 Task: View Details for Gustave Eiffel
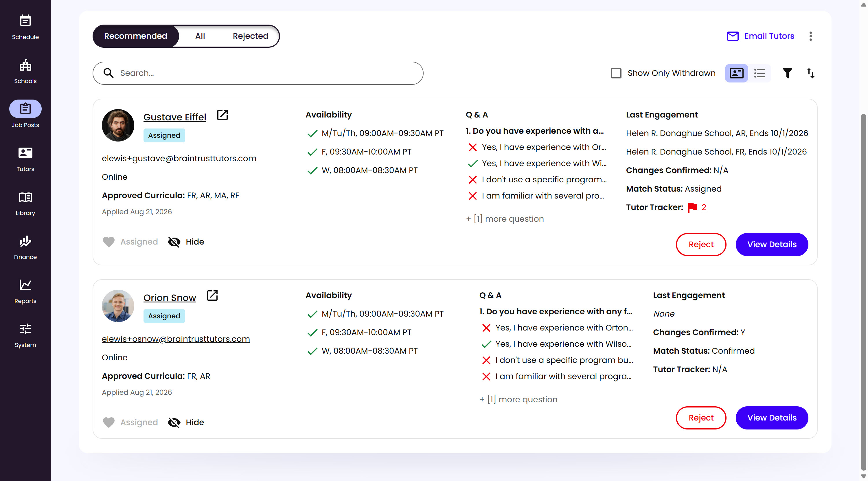click(772, 244)
